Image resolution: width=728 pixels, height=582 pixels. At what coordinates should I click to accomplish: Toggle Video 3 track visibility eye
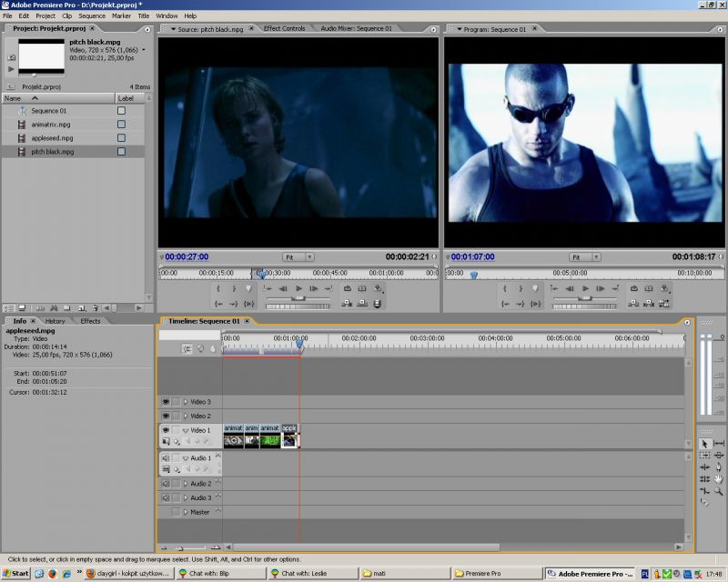[166, 402]
